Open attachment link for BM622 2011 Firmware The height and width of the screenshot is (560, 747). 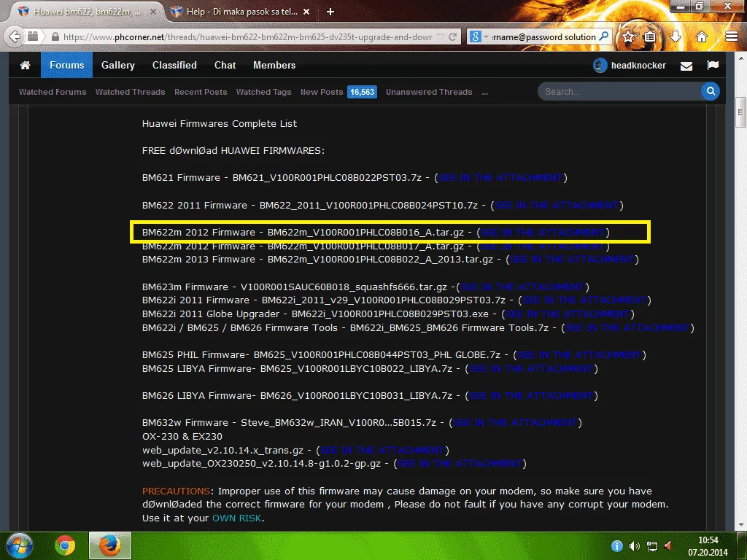(557, 205)
